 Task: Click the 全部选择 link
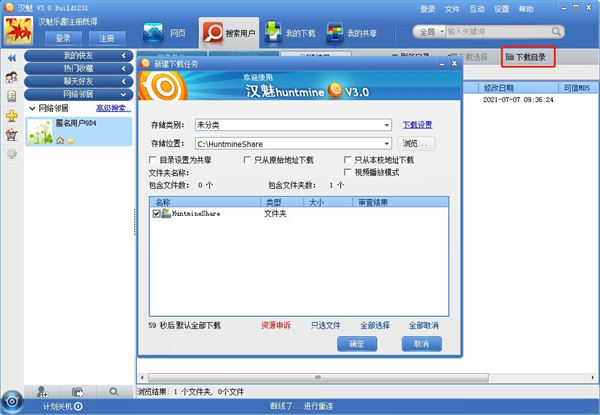pos(375,325)
